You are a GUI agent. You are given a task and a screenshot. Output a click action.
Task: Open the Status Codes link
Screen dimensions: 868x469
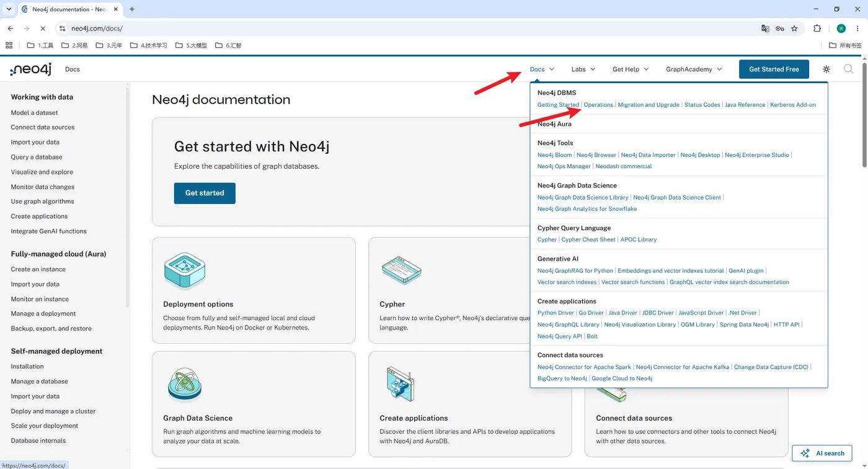click(702, 105)
